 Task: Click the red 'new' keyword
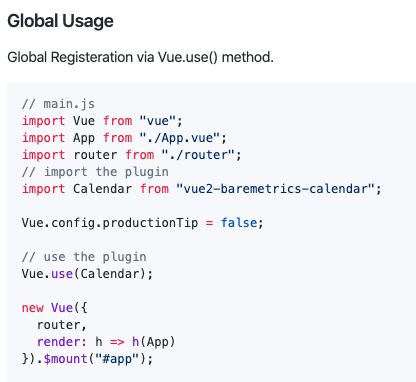coord(33,308)
